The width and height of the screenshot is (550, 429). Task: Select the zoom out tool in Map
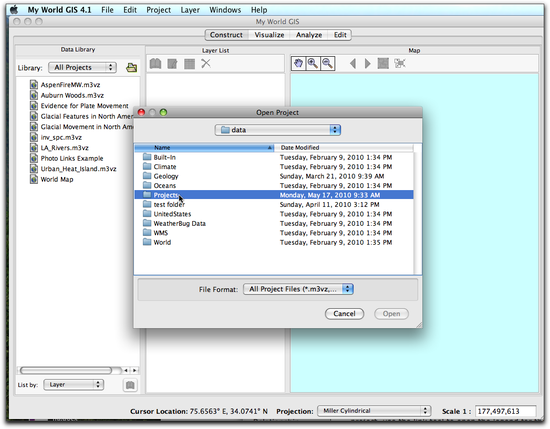click(327, 63)
